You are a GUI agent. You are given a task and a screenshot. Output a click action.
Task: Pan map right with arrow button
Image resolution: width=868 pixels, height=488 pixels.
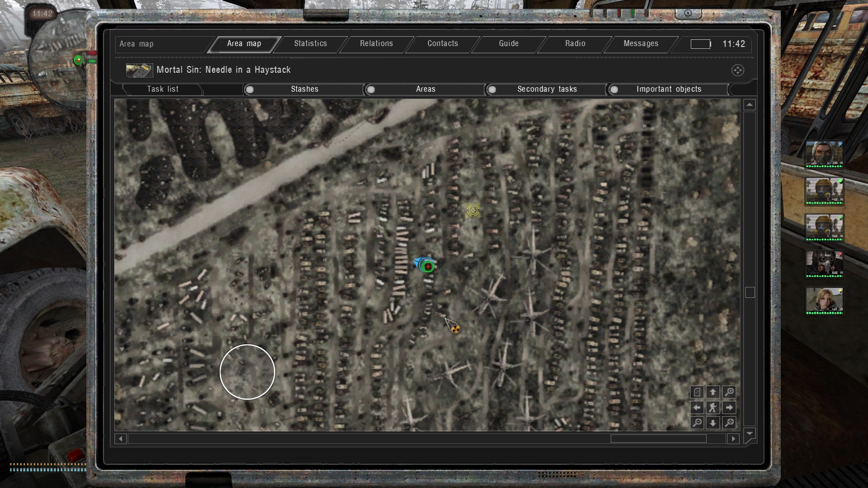tap(729, 408)
